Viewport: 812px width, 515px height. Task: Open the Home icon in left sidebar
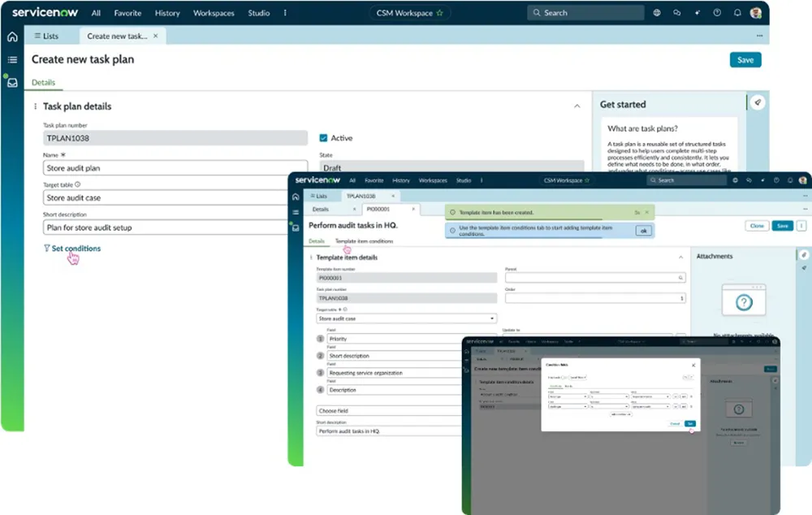12,37
